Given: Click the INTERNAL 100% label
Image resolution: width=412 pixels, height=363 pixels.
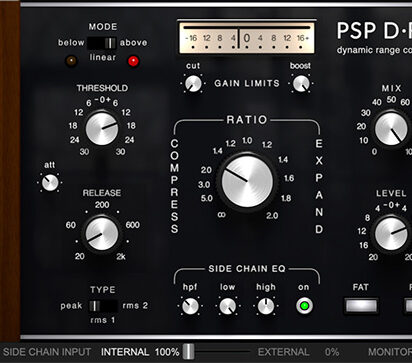Looking at the screenshot, I should coord(140,352).
